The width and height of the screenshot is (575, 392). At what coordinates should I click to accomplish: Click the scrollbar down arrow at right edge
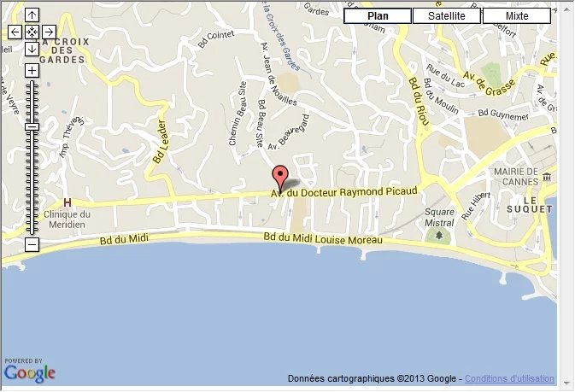566,383
